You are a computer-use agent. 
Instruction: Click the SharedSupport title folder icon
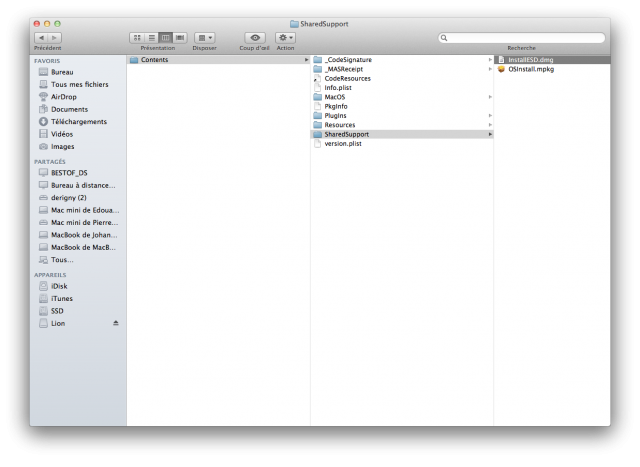294,24
